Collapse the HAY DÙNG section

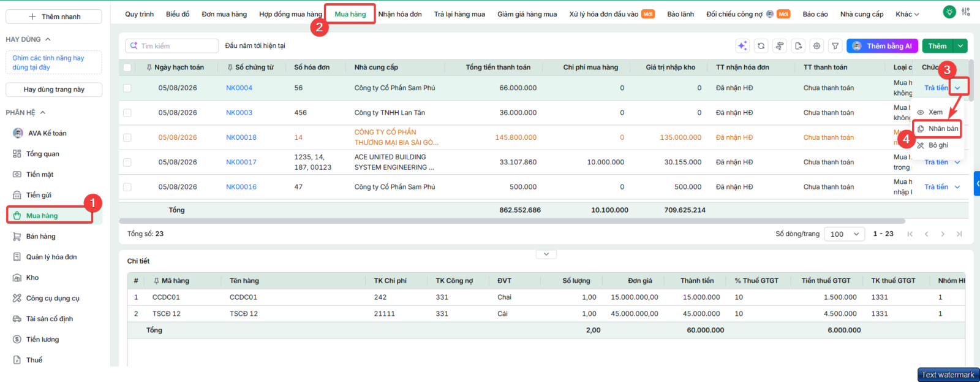point(48,39)
